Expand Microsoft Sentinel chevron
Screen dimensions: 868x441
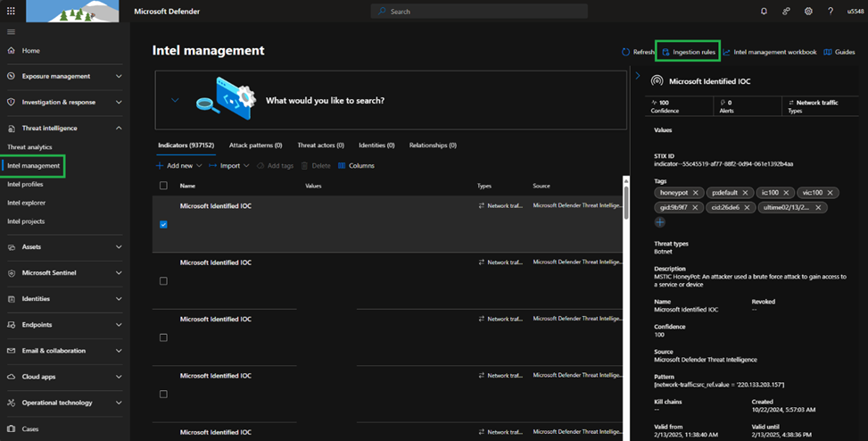coord(119,273)
